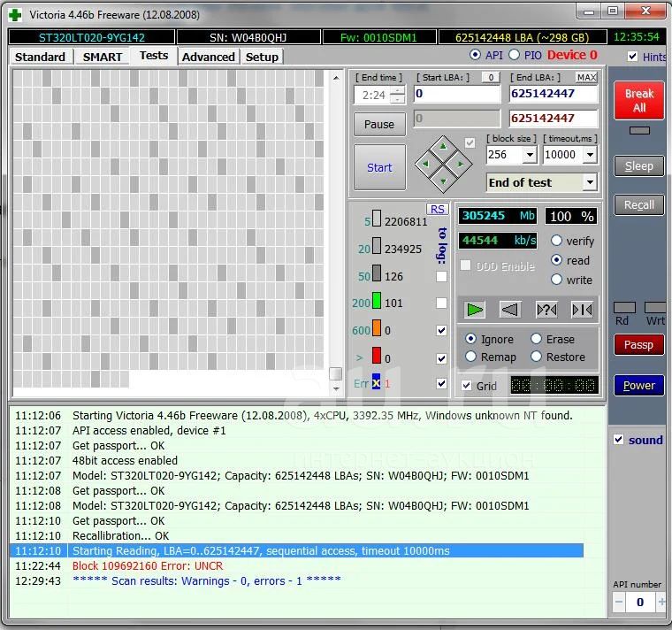Click the down arrow of the diamond navigator

pyautogui.click(x=443, y=181)
